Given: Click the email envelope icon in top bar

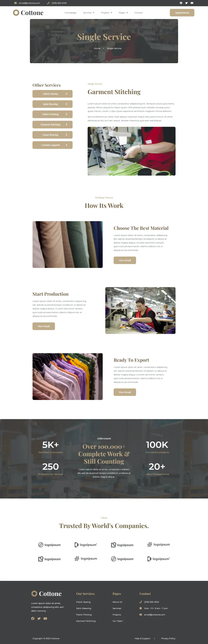Looking at the screenshot, I should [15, 3].
